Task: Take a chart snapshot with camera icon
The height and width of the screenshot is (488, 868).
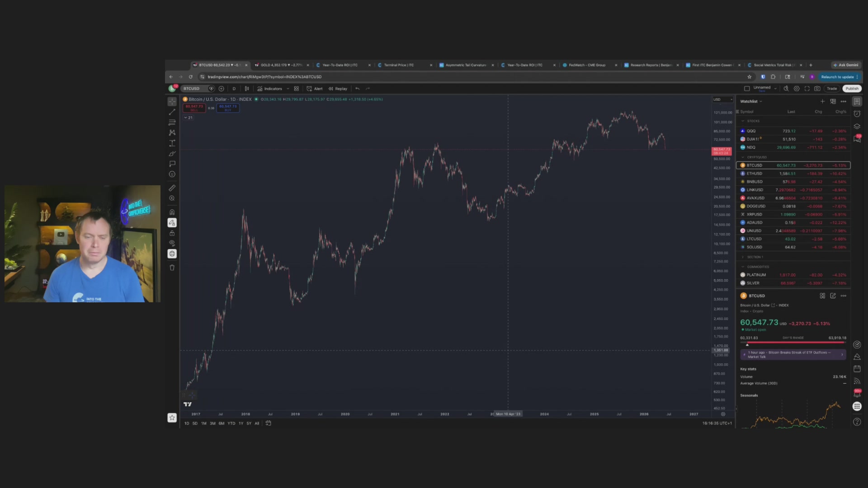Action: 817,89
